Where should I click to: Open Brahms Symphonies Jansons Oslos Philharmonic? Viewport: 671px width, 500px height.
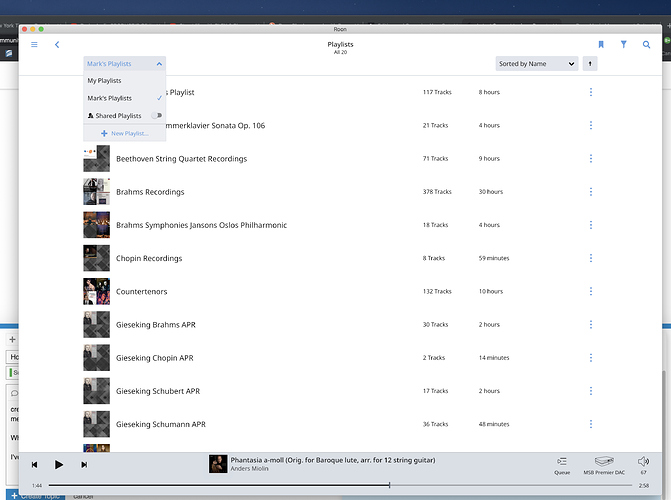tap(202, 225)
